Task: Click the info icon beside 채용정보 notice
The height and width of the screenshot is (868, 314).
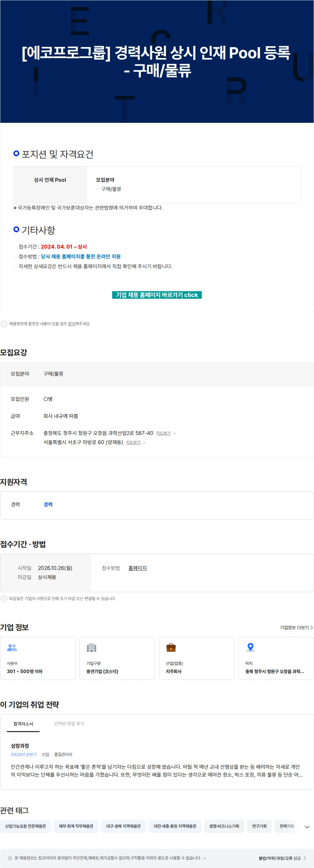Action: [x=4, y=324]
